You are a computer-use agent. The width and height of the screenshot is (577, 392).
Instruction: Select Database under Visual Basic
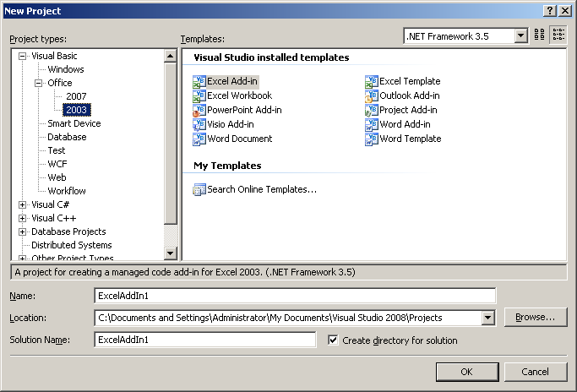(x=67, y=137)
